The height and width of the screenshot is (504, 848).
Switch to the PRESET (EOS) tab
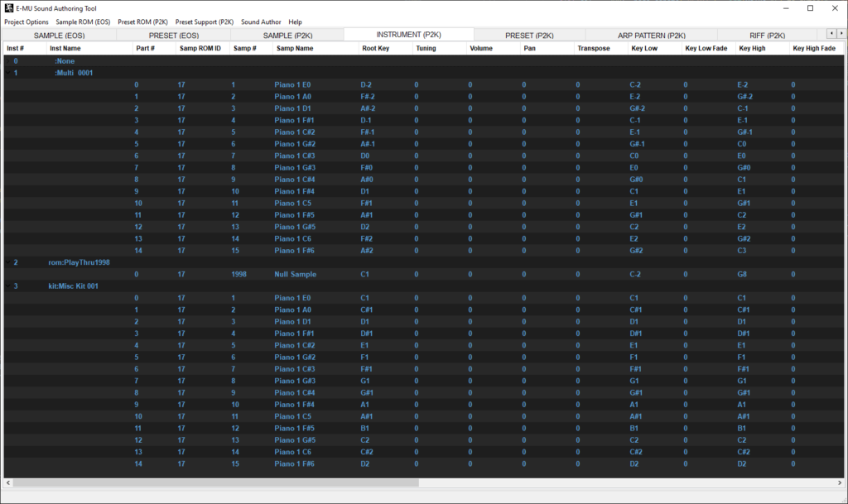pos(174,35)
